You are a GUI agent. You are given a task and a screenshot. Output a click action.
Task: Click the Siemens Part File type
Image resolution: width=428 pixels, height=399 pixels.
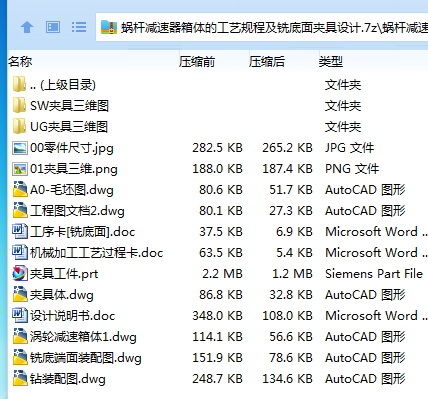point(374,274)
